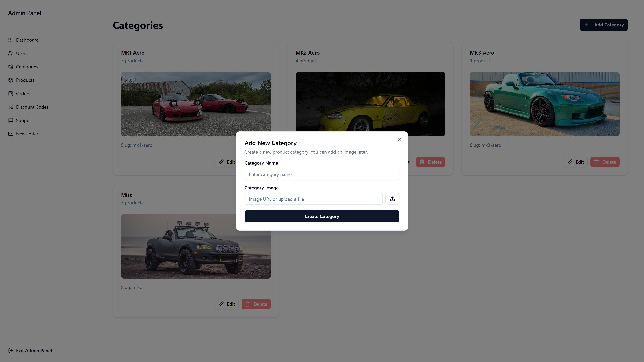Click the Discount Codes percent icon
This screenshot has width=644, height=362.
coord(11,107)
